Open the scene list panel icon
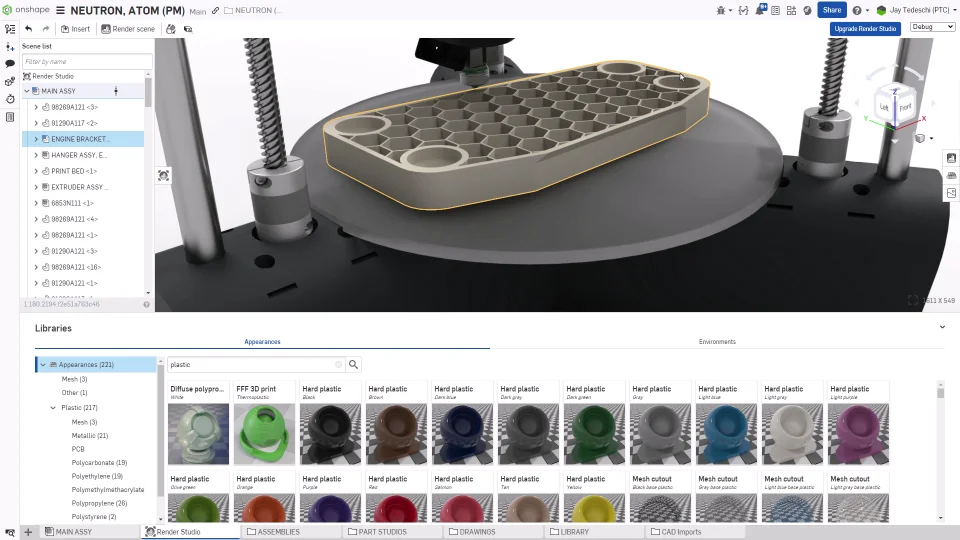This screenshot has width=960, height=540. [x=10, y=29]
